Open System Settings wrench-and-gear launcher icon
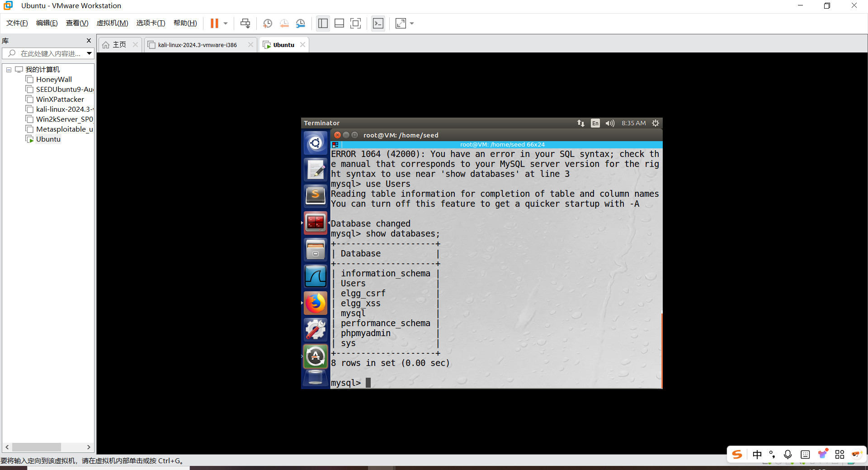 [x=315, y=329]
